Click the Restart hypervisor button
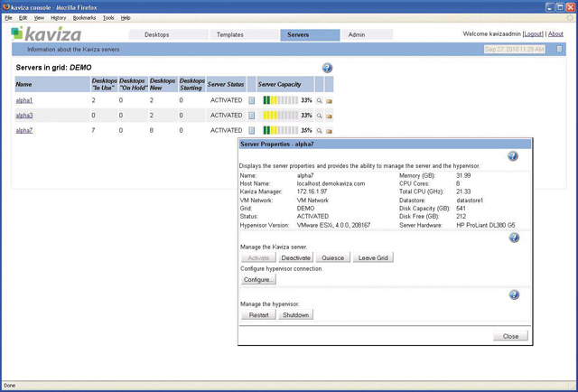578x392 pixels. (258, 315)
